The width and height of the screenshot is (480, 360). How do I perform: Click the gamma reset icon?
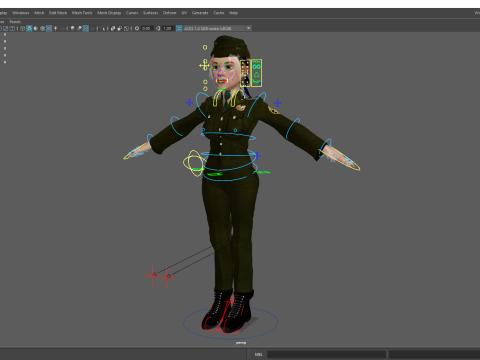tap(158, 28)
